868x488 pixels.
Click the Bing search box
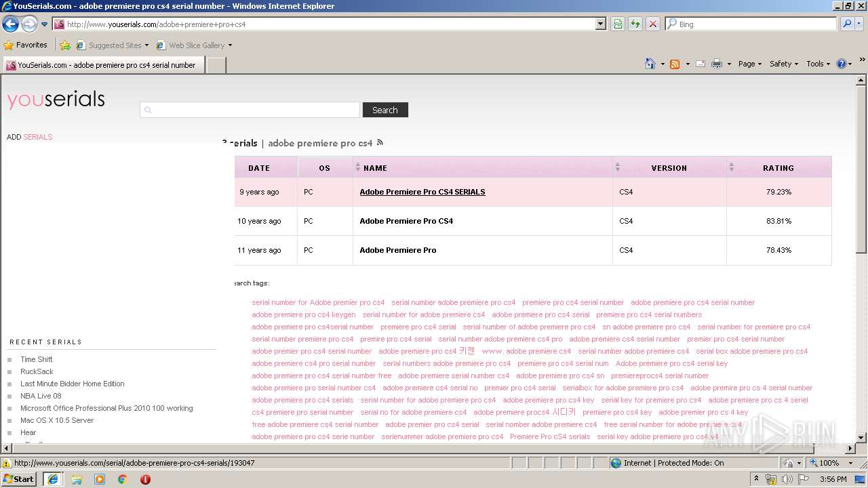(751, 24)
